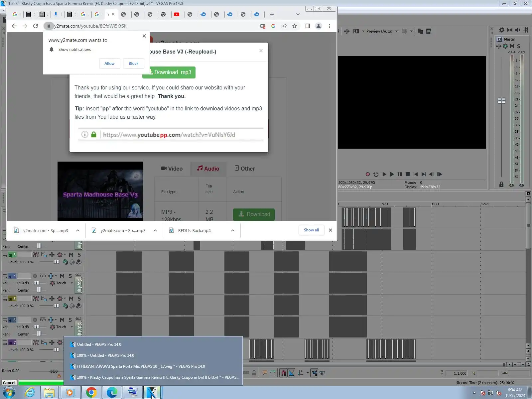Image resolution: width=532 pixels, height=399 pixels.
Task: Click Lock Envelopes to Events icon
Action: (314, 373)
